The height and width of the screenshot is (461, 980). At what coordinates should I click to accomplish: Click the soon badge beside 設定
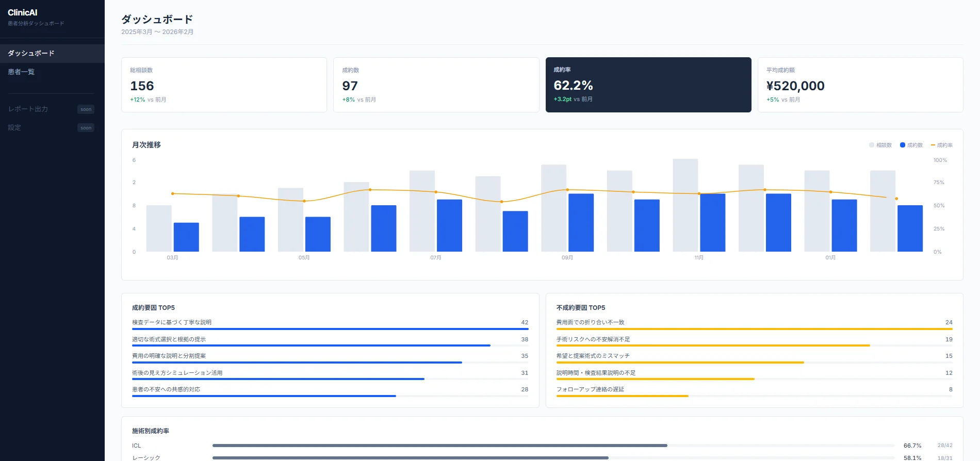click(x=86, y=128)
